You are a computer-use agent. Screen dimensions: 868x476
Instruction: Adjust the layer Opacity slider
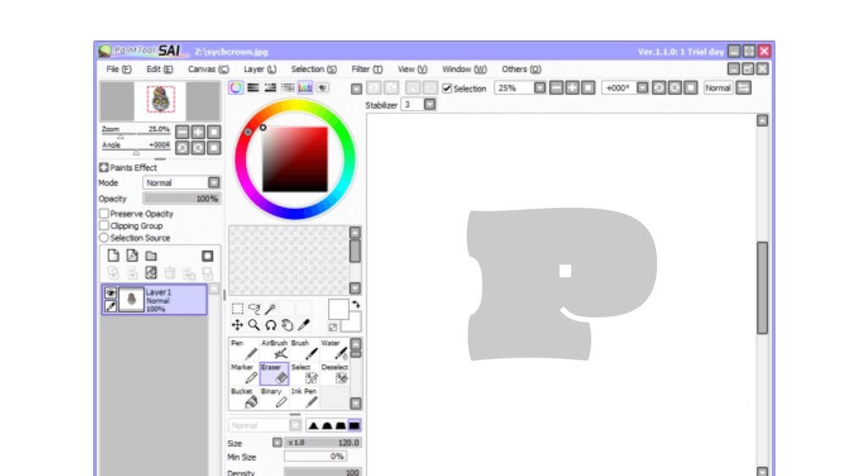(x=181, y=199)
